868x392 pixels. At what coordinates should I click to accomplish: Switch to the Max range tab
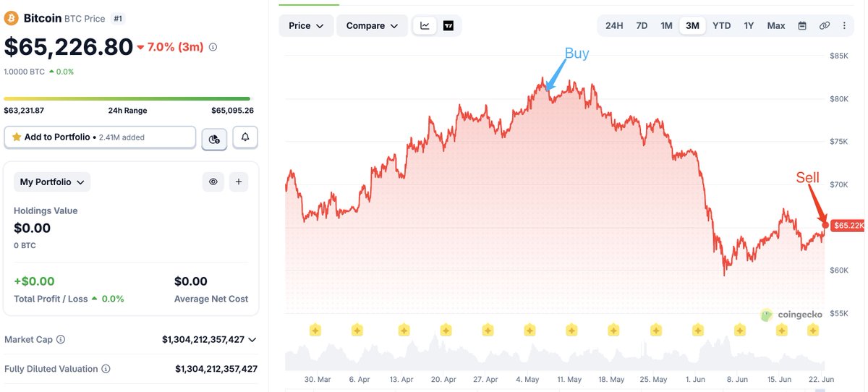(x=776, y=26)
